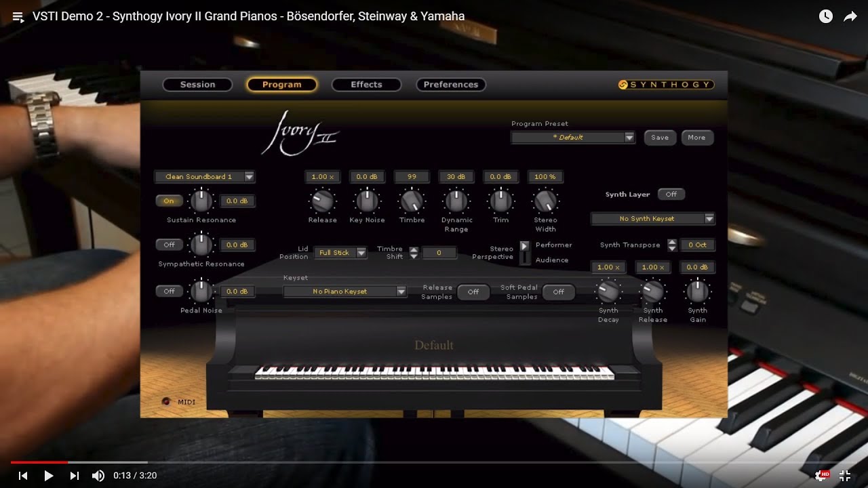The width and height of the screenshot is (868, 488).
Task: Switch to the Program tab
Action: coord(281,85)
